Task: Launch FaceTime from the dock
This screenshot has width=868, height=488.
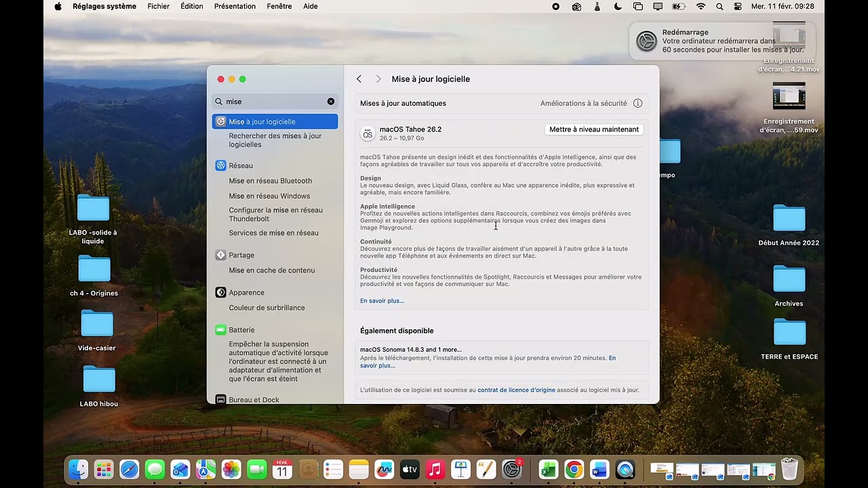Action: click(x=257, y=469)
